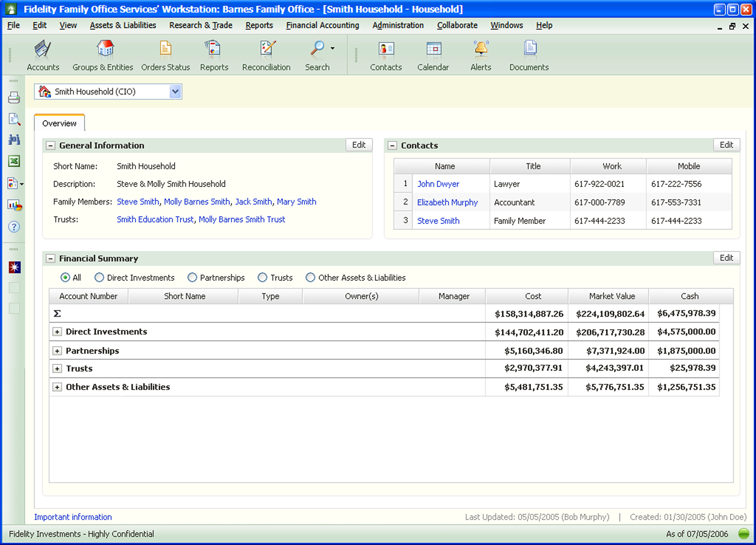
Task: Select the Partnerships radio button
Action: click(192, 278)
